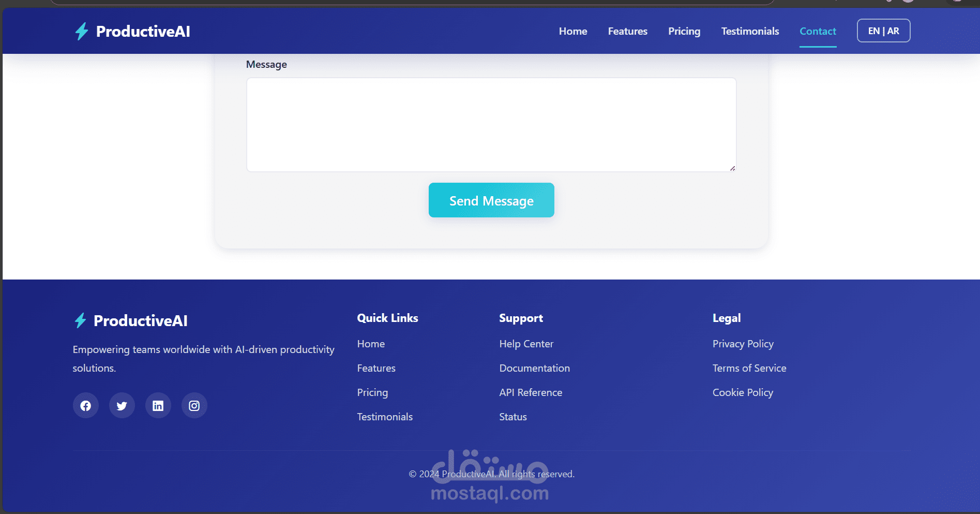
Task: Open the API Reference link
Action: [x=531, y=392]
